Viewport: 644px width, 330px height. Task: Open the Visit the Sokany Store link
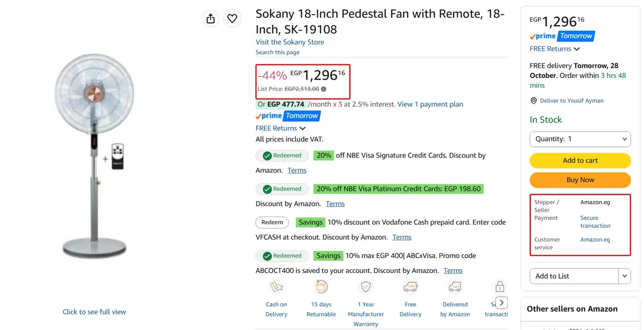(x=290, y=42)
